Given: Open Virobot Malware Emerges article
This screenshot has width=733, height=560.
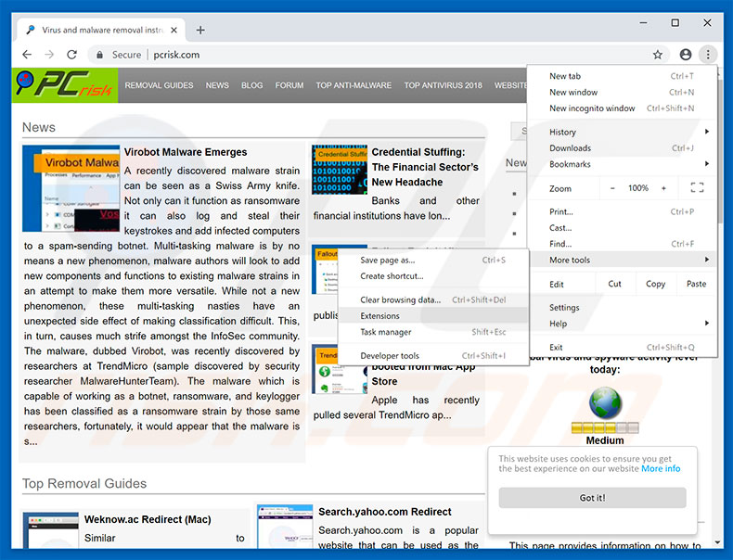Looking at the screenshot, I should (x=186, y=152).
